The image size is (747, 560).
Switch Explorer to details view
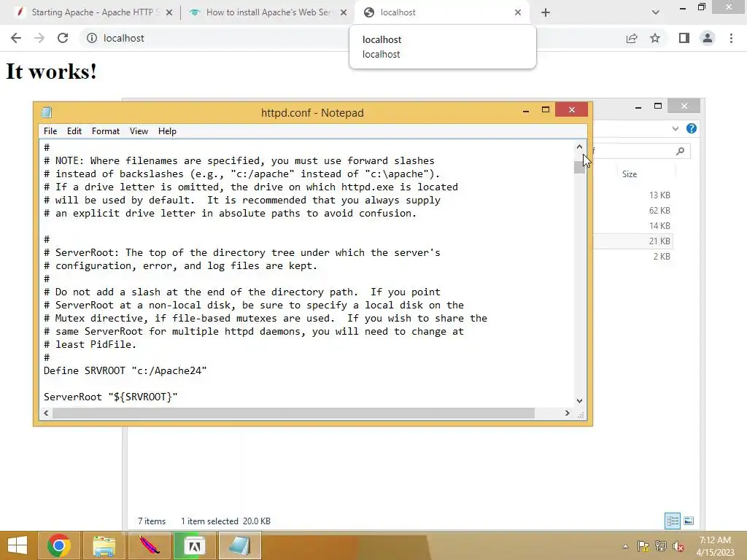672,521
